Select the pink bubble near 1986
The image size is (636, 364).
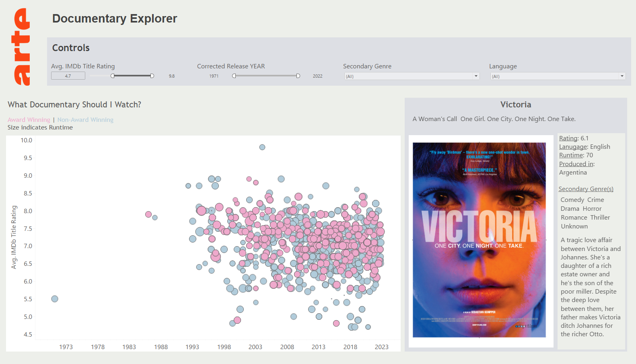[148, 214]
